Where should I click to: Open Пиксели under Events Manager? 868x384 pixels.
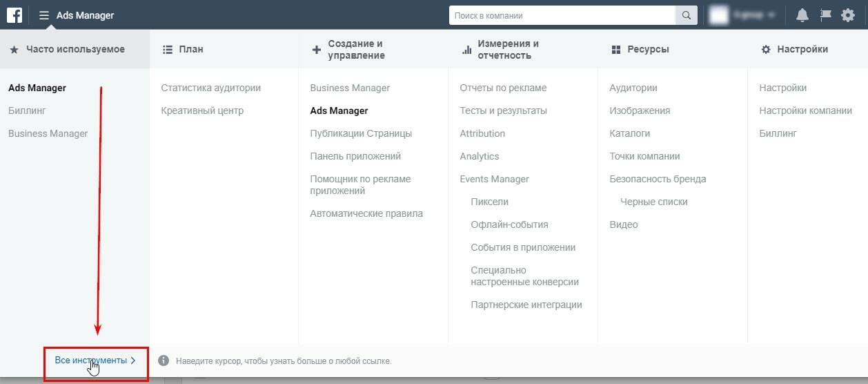click(x=489, y=202)
